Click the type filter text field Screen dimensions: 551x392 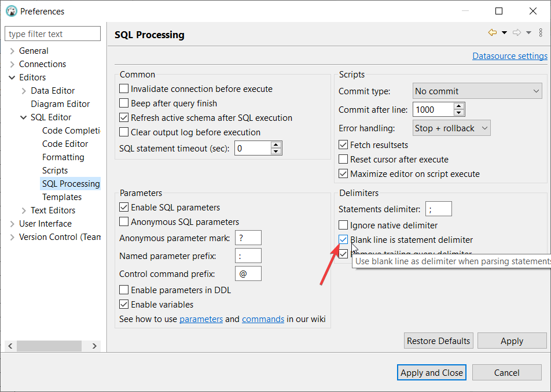tap(52, 33)
